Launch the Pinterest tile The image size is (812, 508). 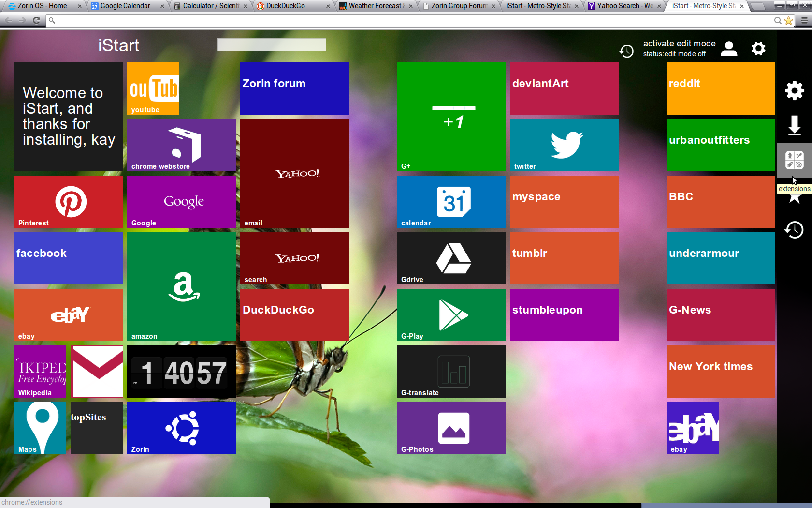pos(68,202)
